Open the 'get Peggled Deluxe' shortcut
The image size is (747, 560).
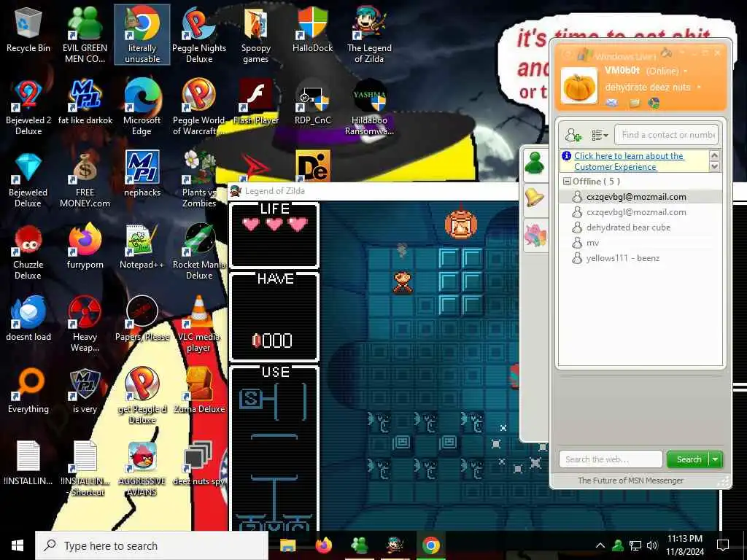tap(142, 396)
